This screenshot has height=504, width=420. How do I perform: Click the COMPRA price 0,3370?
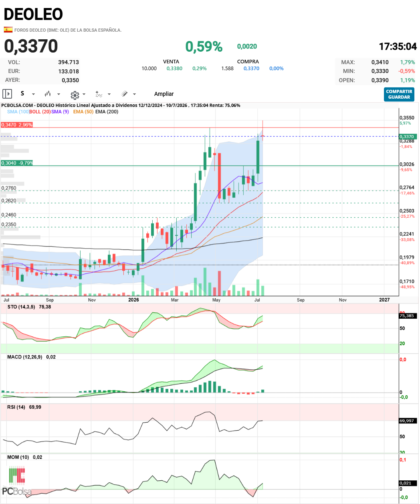[251, 69]
